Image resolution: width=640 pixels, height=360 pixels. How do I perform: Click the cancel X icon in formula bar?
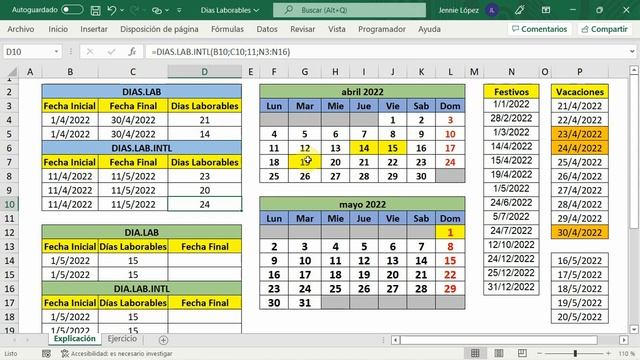(x=90, y=52)
